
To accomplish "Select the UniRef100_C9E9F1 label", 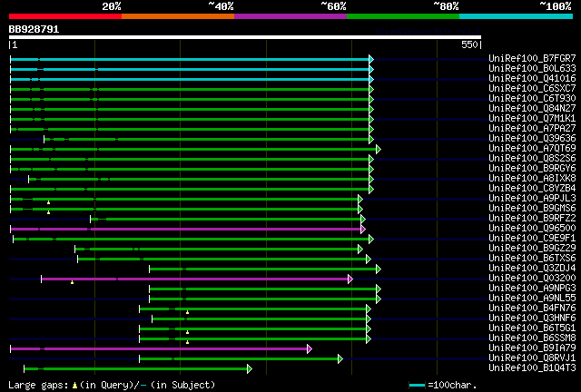I will pyautogui.click(x=532, y=239).
